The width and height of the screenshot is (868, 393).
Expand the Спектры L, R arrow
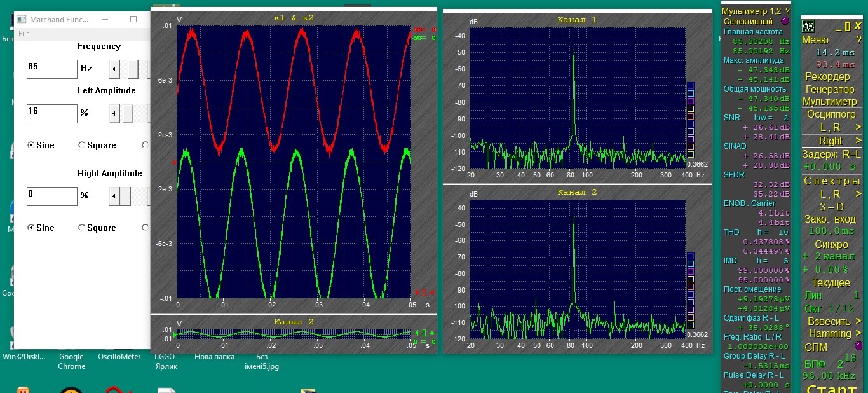pyautogui.click(x=858, y=194)
